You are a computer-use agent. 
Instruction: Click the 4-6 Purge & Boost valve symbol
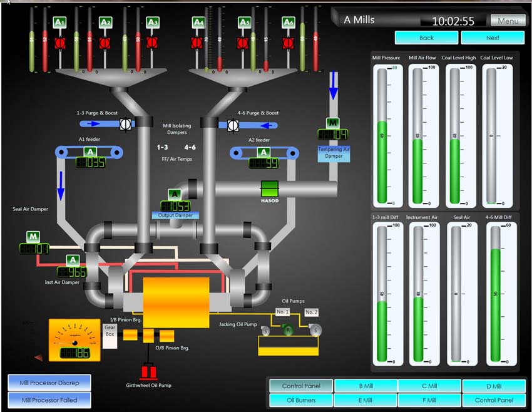coord(233,125)
